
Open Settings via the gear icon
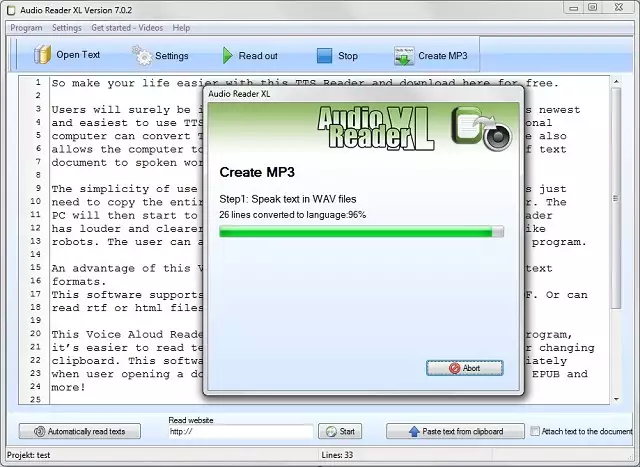pos(141,55)
